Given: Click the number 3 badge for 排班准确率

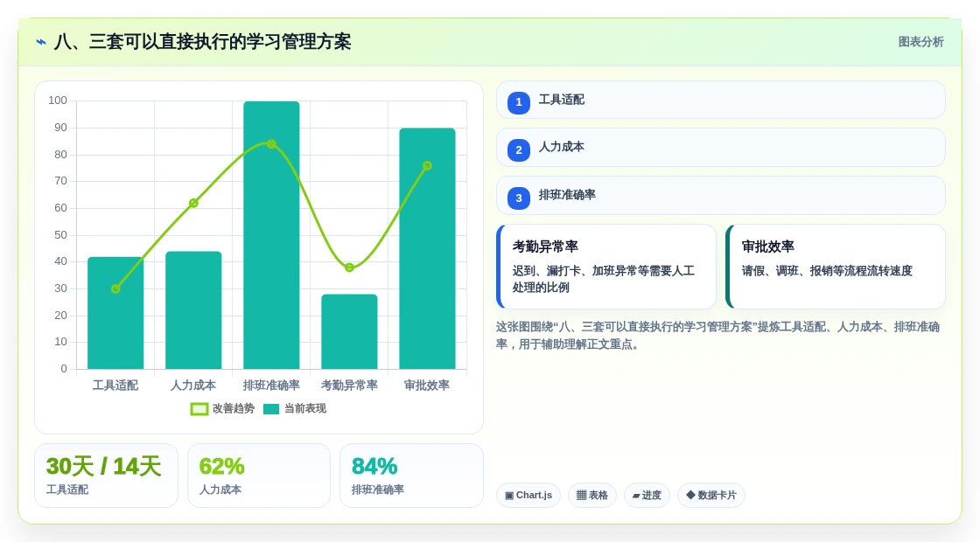Looking at the screenshot, I should [x=519, y=198].
